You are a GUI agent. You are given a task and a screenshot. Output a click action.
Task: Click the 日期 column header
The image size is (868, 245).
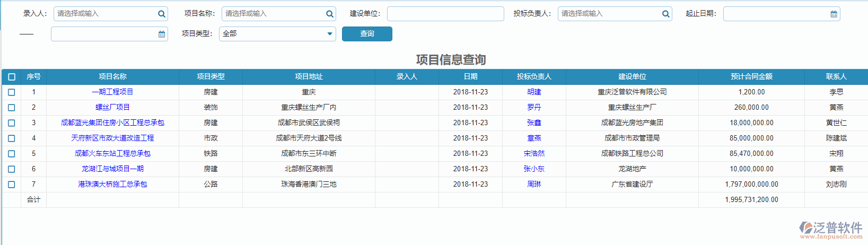(470, 77)
